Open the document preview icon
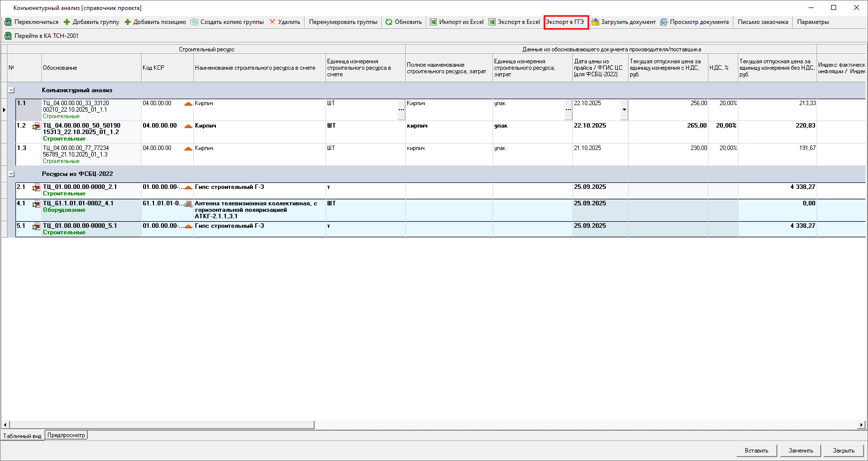The height and width of the screenshot is (461, 868). coord(664,22)
